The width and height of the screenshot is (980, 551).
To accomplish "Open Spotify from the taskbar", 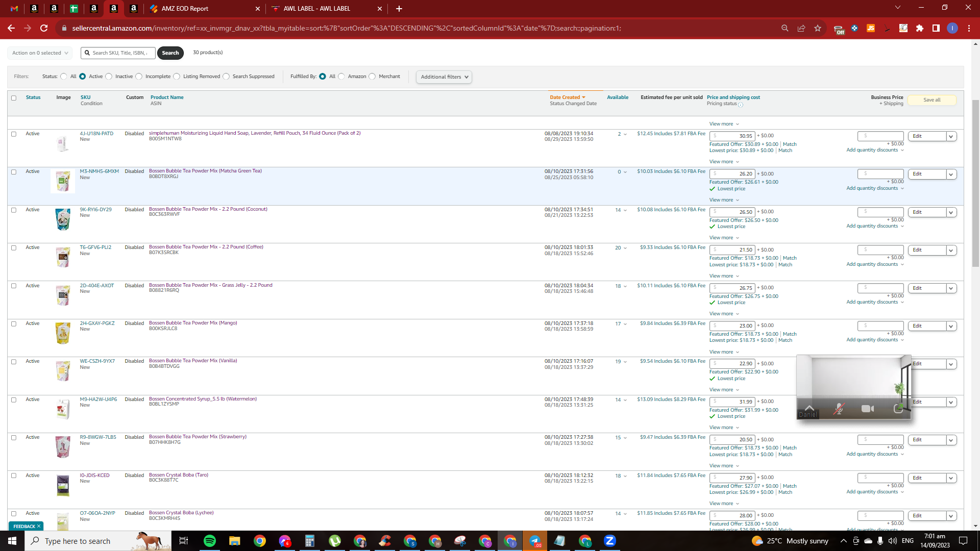I will point(210,541).
